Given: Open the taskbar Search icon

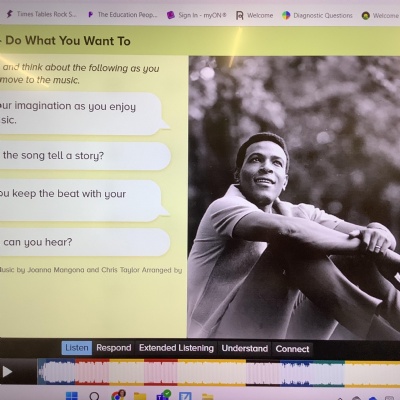Looking at the screenshot, I should pos(94,396).
